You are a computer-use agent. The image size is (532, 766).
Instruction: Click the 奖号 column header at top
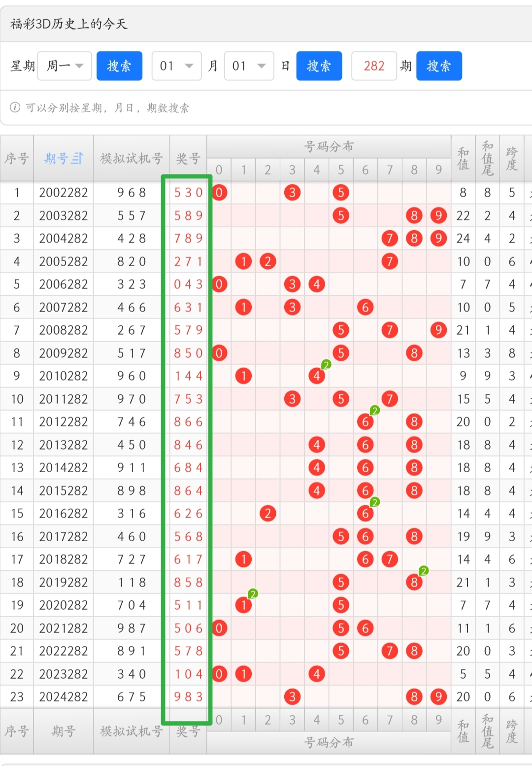pos(188,158)
